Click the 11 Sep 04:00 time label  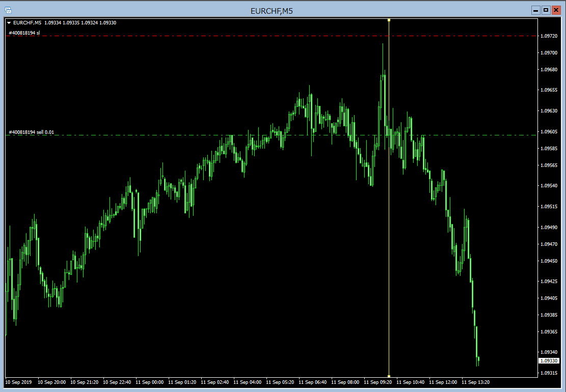(247, 382)
